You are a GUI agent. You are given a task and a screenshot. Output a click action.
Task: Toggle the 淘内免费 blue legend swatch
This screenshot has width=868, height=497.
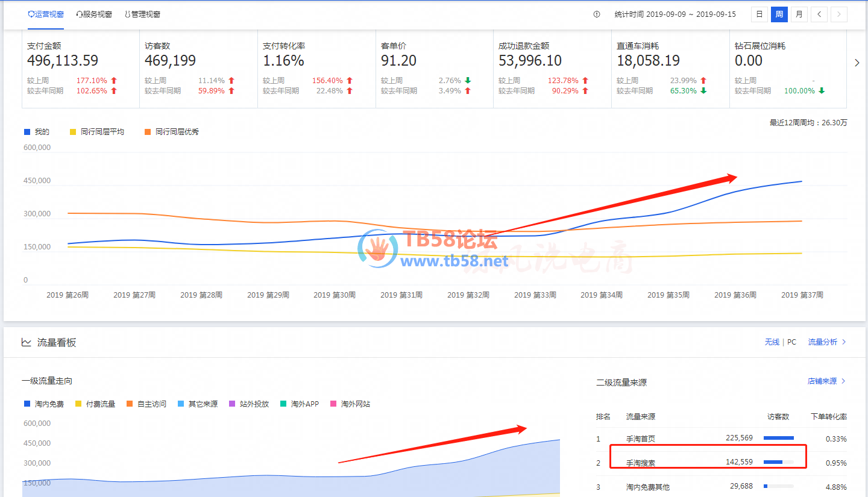coord(27,404)
